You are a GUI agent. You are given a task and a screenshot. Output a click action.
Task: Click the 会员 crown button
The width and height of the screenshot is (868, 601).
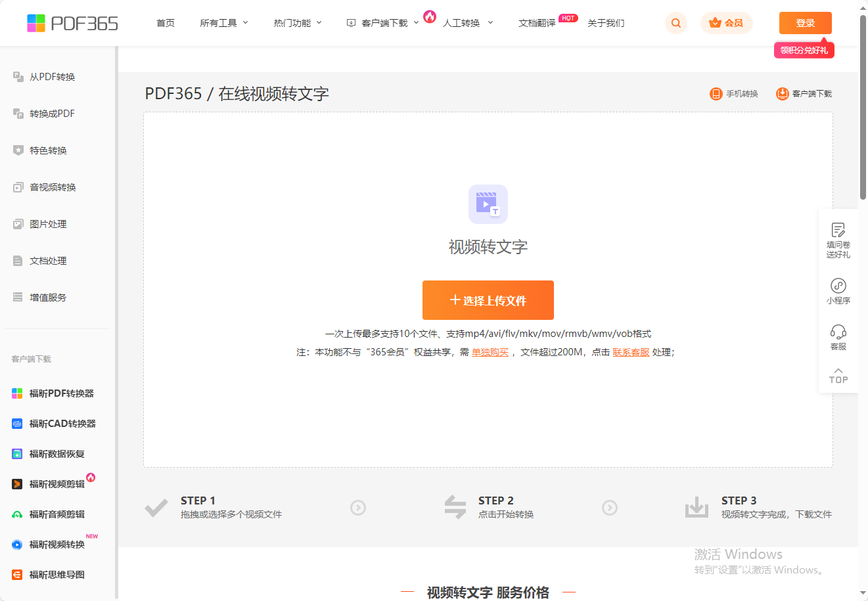[726, 23]
